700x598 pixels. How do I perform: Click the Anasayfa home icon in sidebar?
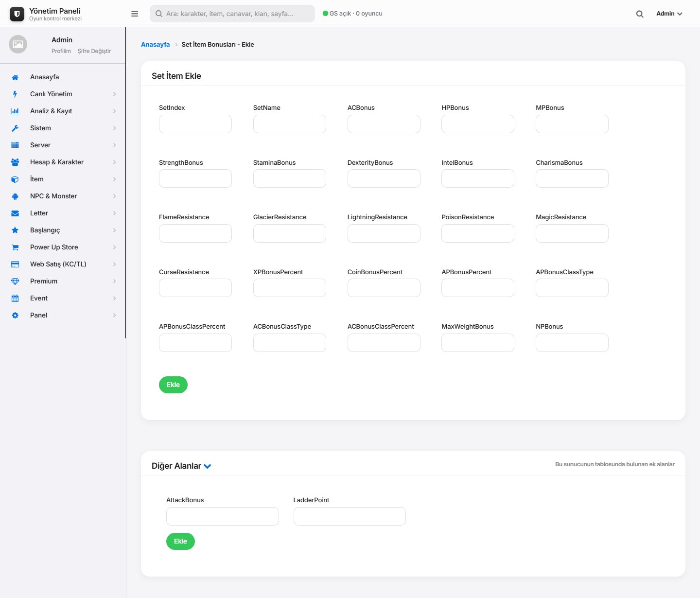[x=15, y=77]
